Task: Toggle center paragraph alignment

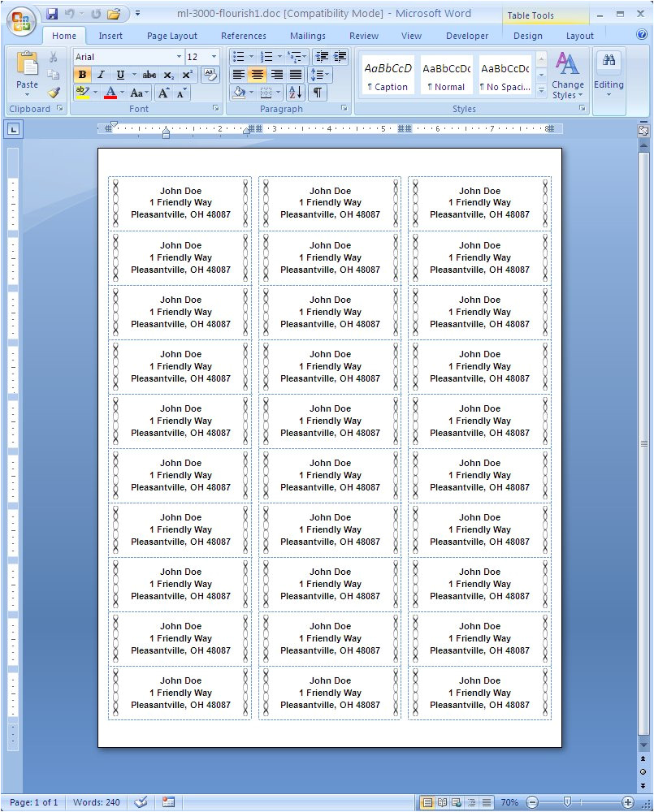Action: pyautogui.click(x=258, y=75)
